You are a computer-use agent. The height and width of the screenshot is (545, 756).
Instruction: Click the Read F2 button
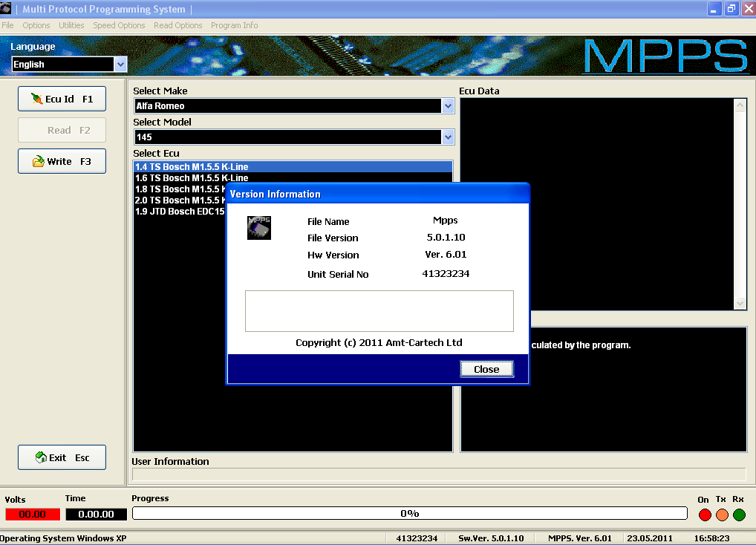click(x=62, y=130)
